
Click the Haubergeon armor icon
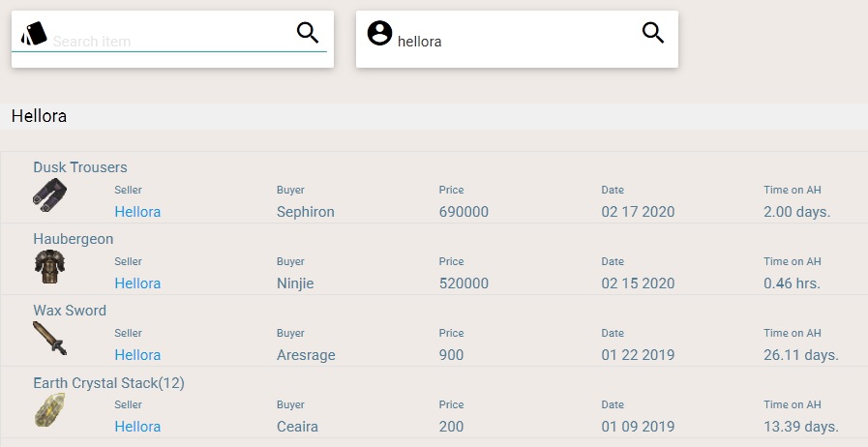click(49, 266)
